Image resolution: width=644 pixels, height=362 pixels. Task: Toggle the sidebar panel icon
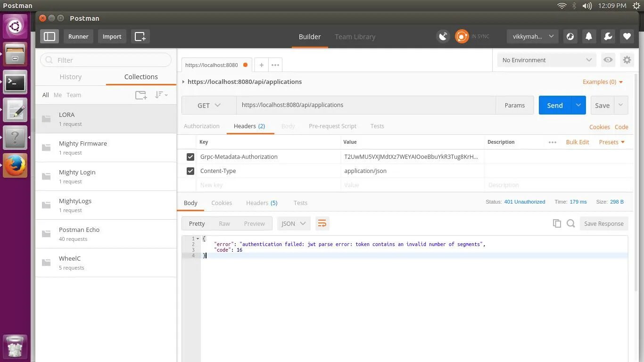50,36
